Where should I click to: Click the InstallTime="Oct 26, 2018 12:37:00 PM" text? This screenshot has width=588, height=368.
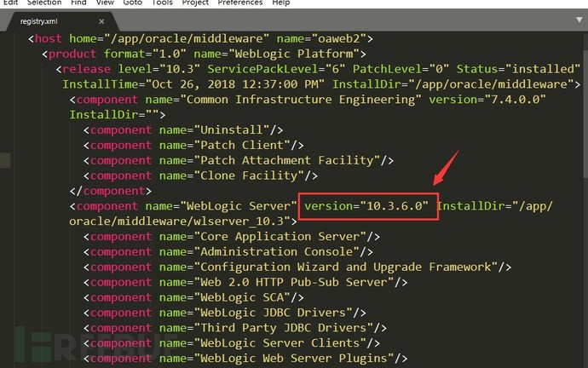tap(193, 84)
